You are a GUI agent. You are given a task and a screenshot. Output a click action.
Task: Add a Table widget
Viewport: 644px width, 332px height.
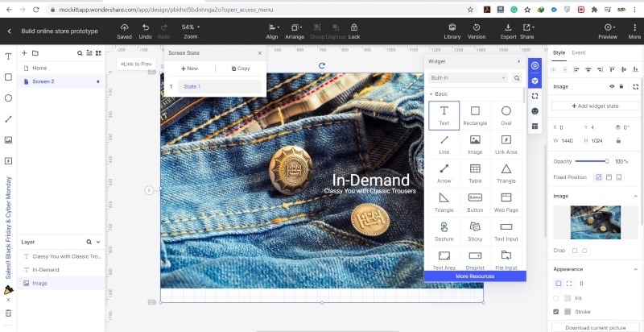pos(475,172)
